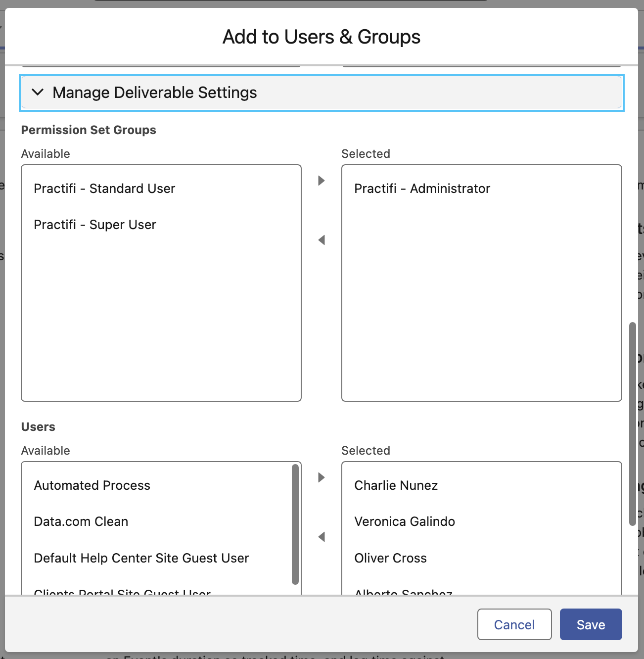This screenshot has height=659, width=644.
Task: Select Default Help Center Site Guest User
Action: coord(157,558)
